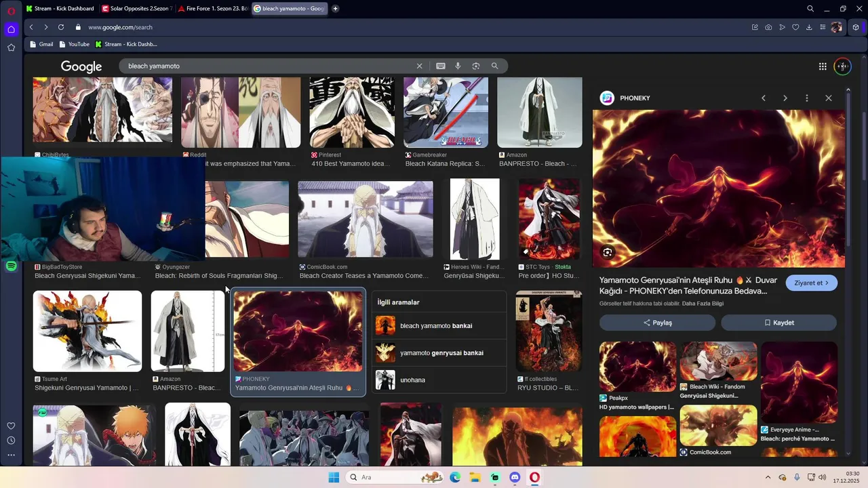Image resolution: width=868 pixels, height=488 pixels.
Task: Open Opera main menu logo
Action: 11,11
